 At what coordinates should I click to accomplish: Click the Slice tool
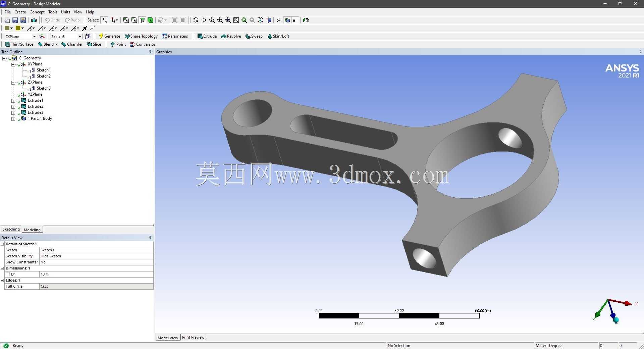pyautogui.click(x=94, y=44)
